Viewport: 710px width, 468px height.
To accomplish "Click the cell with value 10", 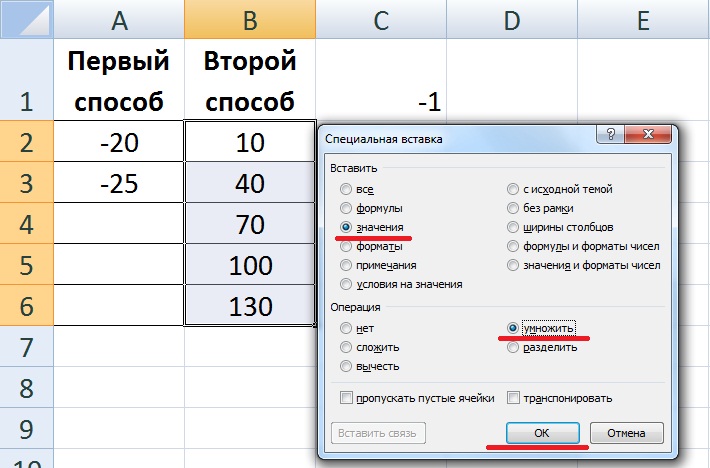I will (x=250, y=141).
